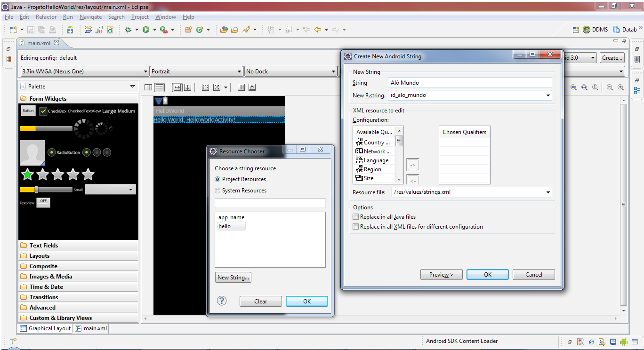644x350 pixels.
Task: Select the hello string in resource list
Action: (x=225, y=226)
